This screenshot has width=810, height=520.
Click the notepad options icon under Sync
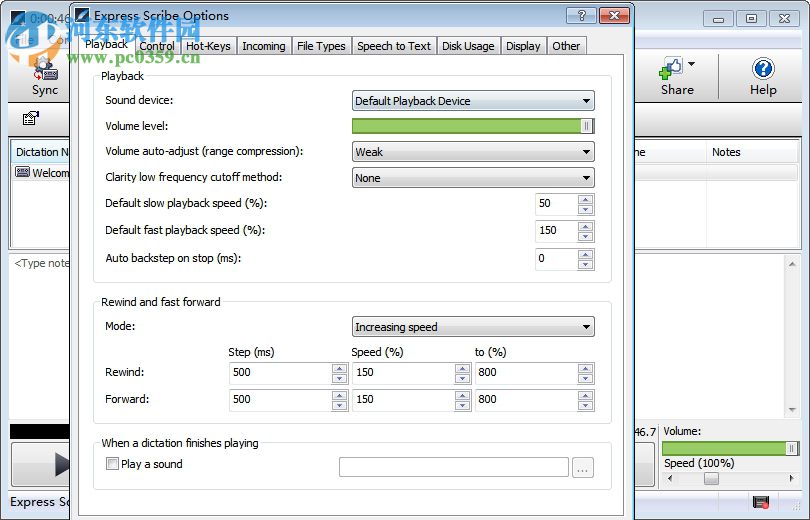31,118
